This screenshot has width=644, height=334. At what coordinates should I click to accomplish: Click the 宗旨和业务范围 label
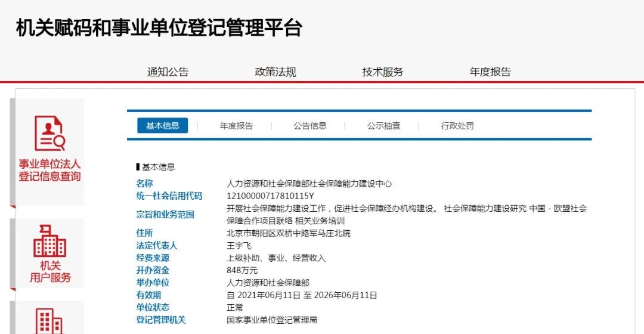tap(165, 215)
